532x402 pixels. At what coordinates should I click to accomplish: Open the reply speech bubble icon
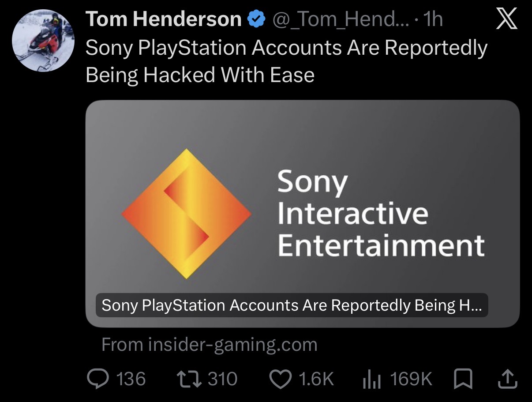98,379
